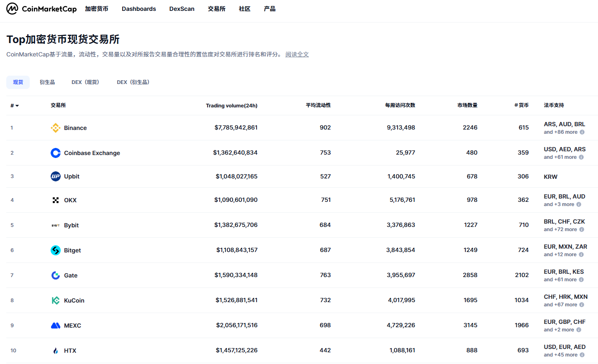Click the Top加密货币现货交易所 heading
Image resolution: width=598 pixels, height=364 pixels.
(x=63, y=39)
